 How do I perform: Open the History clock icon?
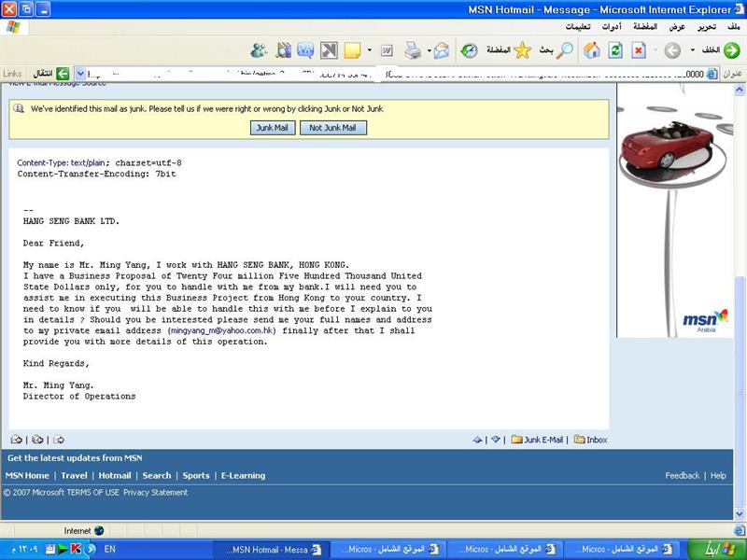(470, 50)
